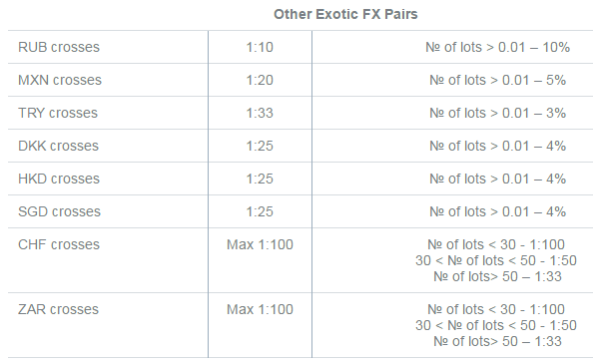The width and height of the screenshot is (593, 364).
Task: Select the RUB crosses row label
Action: (x=59, y=47)
